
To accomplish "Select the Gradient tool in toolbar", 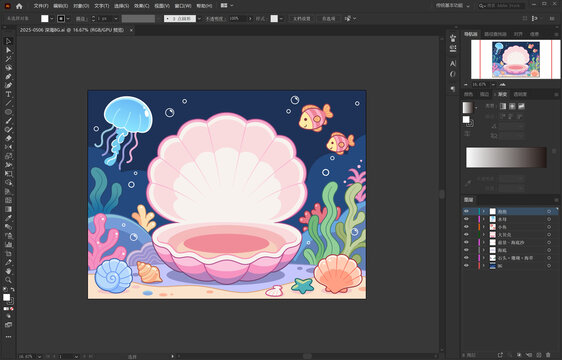I will [x=8, y=209].
